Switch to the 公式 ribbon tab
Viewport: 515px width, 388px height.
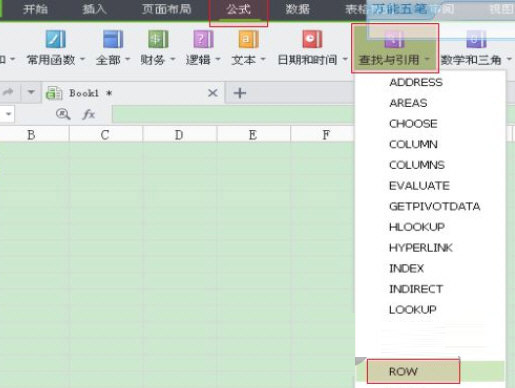[238, 9]
